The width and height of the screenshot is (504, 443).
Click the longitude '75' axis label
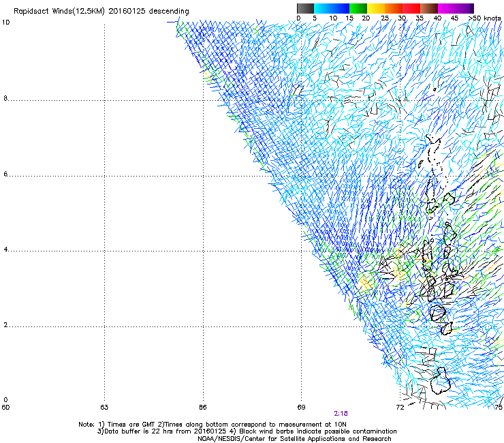pos(499,408)
